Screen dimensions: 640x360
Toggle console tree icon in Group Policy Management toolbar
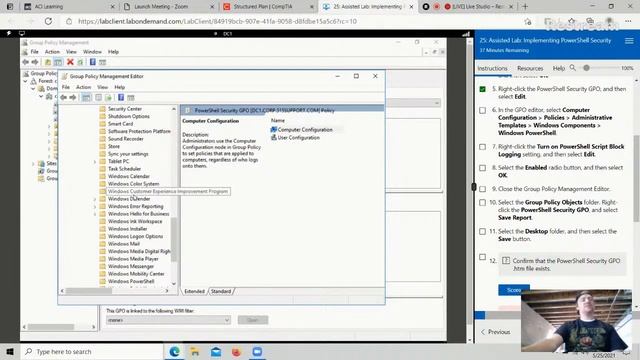point(58,62)
